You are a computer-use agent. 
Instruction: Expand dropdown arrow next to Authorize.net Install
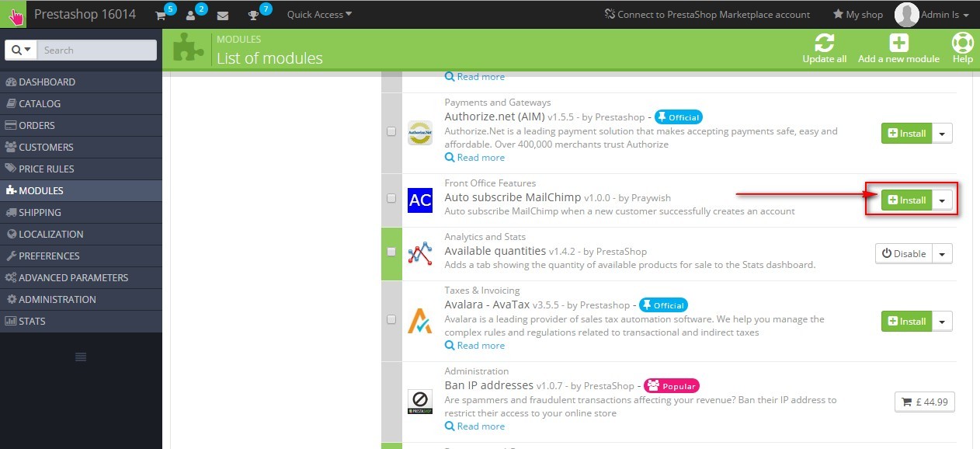click(x=942, y=134)
